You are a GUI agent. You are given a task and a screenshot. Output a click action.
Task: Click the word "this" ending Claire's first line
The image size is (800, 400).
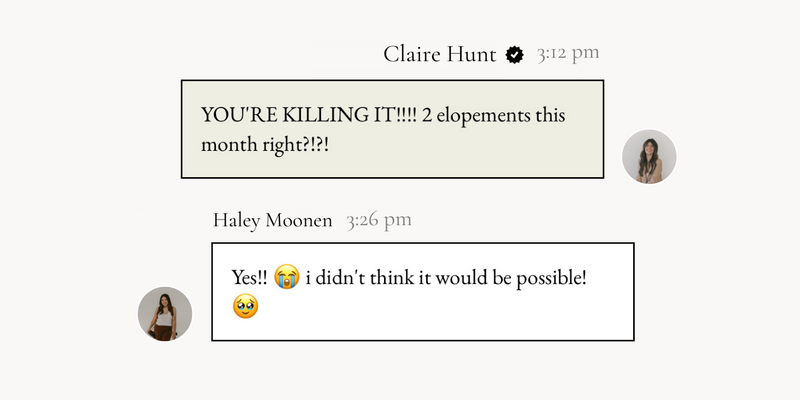550,115
